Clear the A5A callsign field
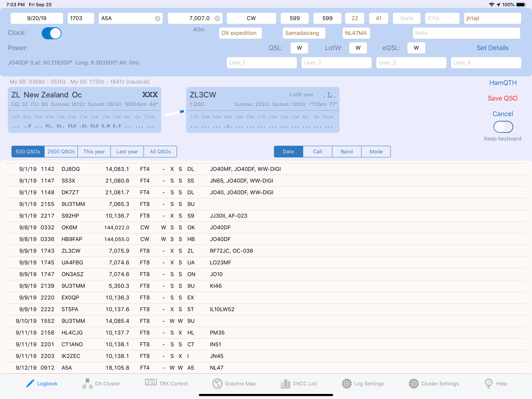The width and height of the screenshot is (532, 399). point(158,18)
